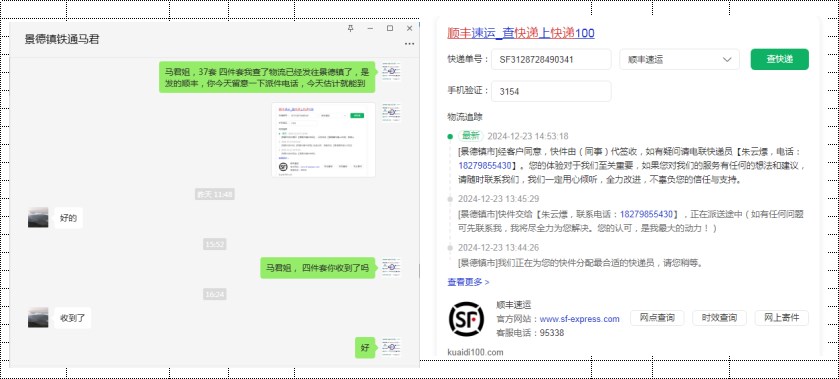Click the 马君姐，四件套你收到了吗 message bubble
The height and width of the screenshot is (379, 839).
click(x=318, y=268)
